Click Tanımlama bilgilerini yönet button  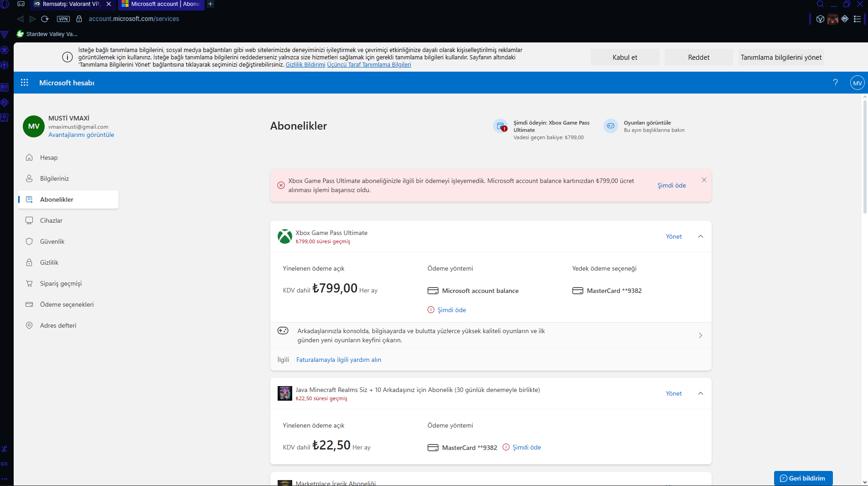click(x=781, y=57)
